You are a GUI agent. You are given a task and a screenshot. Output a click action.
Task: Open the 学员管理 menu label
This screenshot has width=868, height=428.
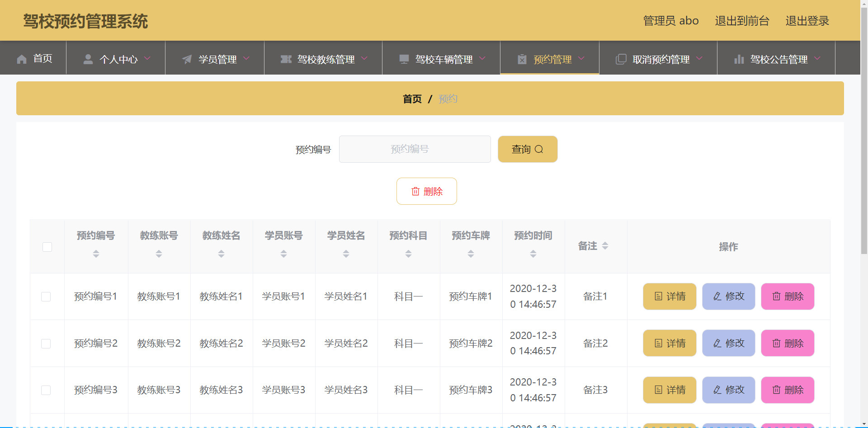[217, 59]
